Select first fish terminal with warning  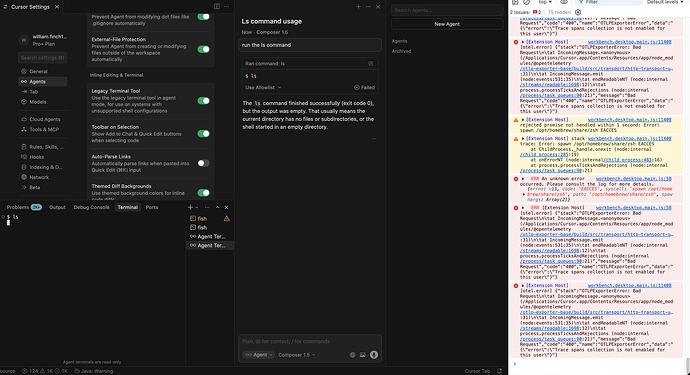coord(210,219)
